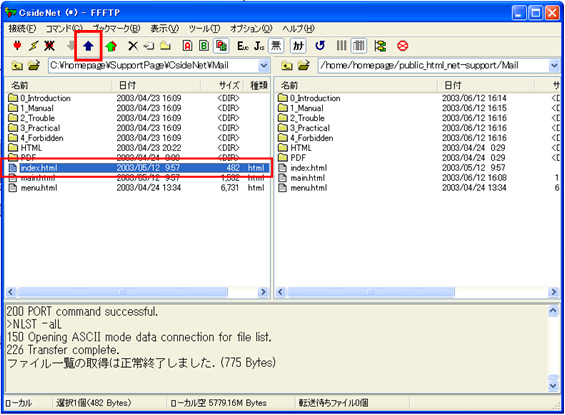Viewport: 565px width, 415px height.
Task: Open the ブックマーク(B) menu
Action: click(x=116, y=28)
